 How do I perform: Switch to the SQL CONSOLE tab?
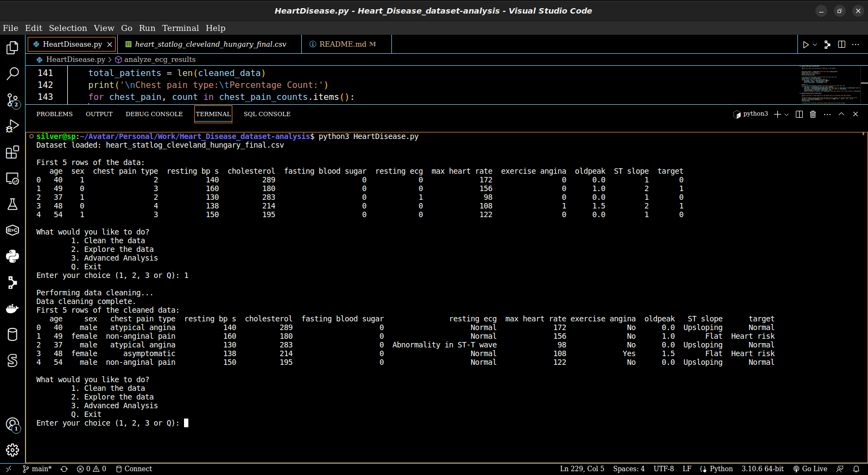click(267, 114)
